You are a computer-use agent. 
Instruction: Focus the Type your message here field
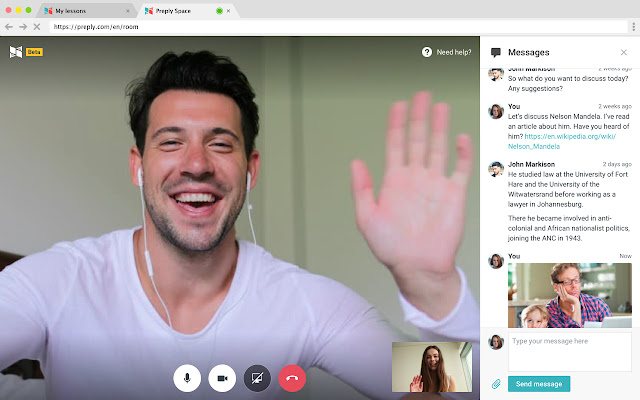[570, 352]
